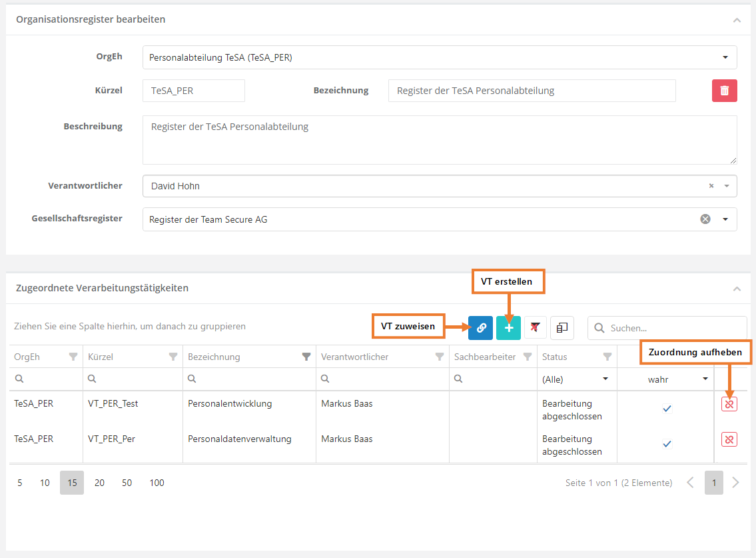Screen dimensions: 756x558
Task: Set page size to 50
Action: coord(127,483)
